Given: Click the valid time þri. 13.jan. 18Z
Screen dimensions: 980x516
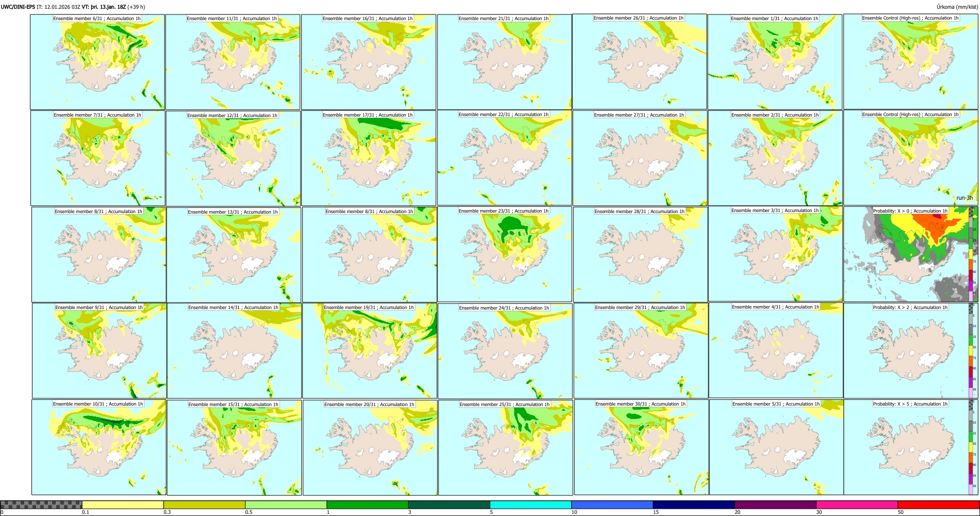Looking at the screenshot, I should pyautogui.click(x=108, y=7).
